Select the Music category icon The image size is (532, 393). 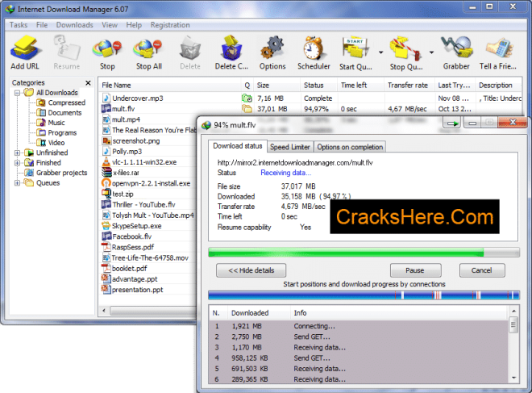pos(41,123)
